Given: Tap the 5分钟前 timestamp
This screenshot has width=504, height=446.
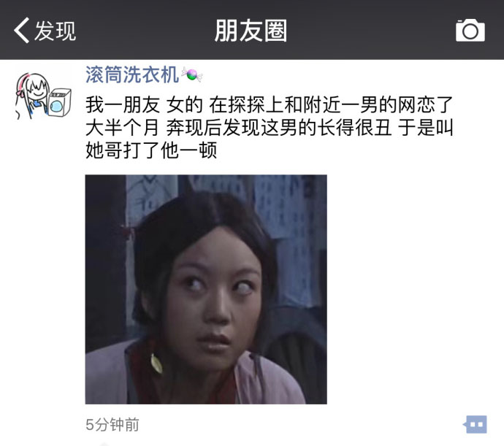Looking at the screenshot, I should [112, 425].
